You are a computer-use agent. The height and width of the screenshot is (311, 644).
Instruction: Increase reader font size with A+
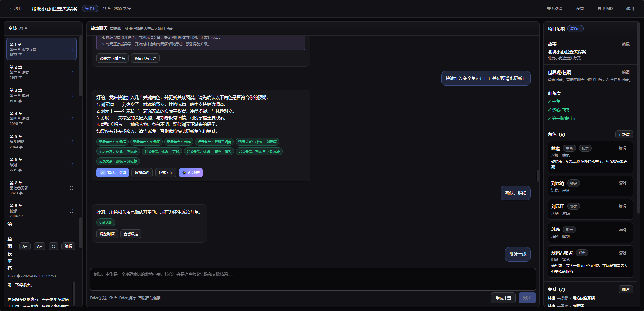click(39, 246)
